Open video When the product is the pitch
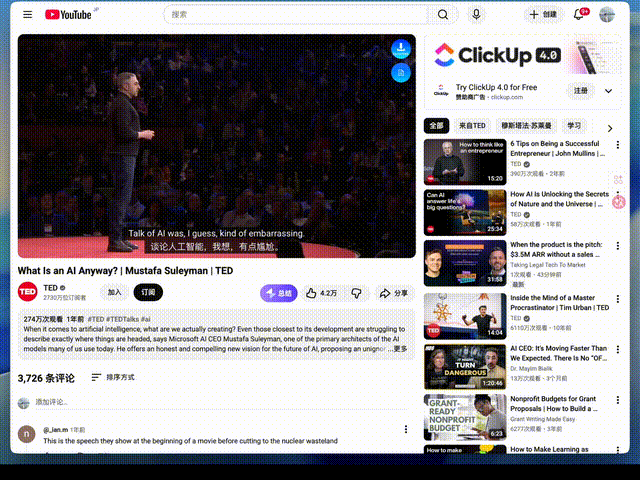Screen dimensions: 640x480 point(556,249)
